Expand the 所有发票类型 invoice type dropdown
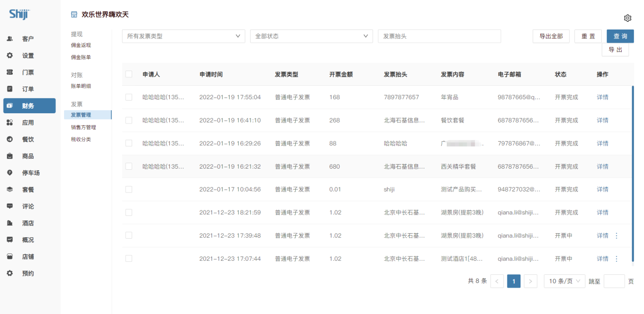644x314 pixels. coord(183,36)
